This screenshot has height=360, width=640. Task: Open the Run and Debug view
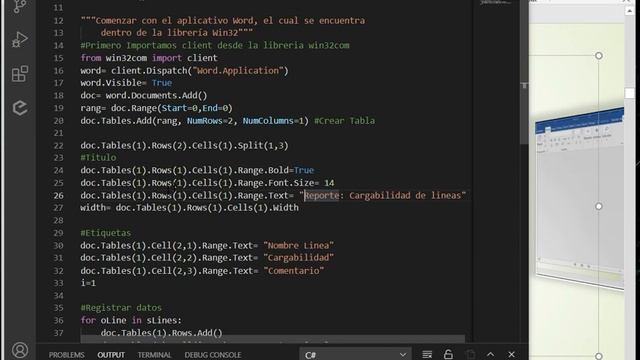pyautogui.click(x=19, y=40)
